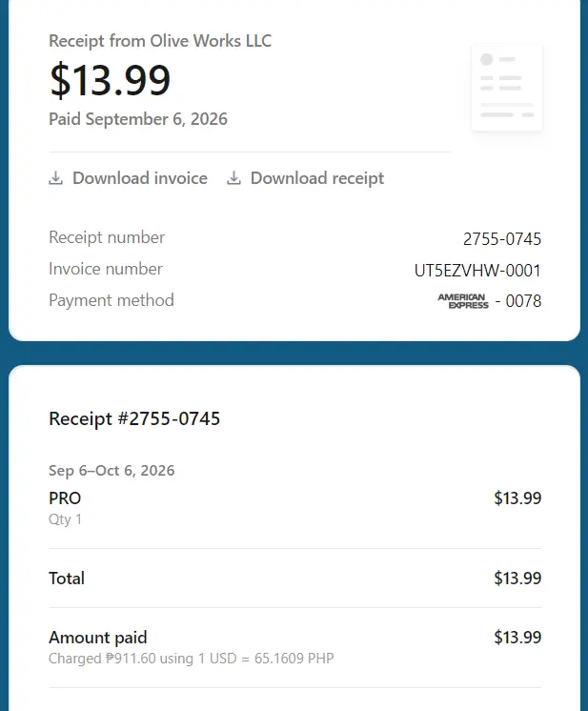This screenshot has width=588, height=711.
Task: Click the download arrow icon beside Download invoice
Action: 56,178
